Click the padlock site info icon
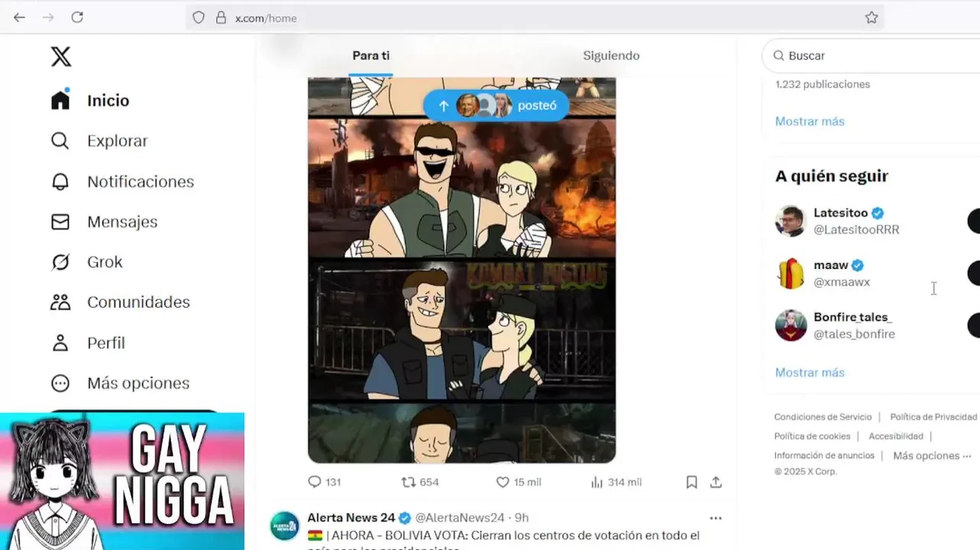Image resolution: width=980 pixels, height=550 pixels. click(x=221, y=18)
